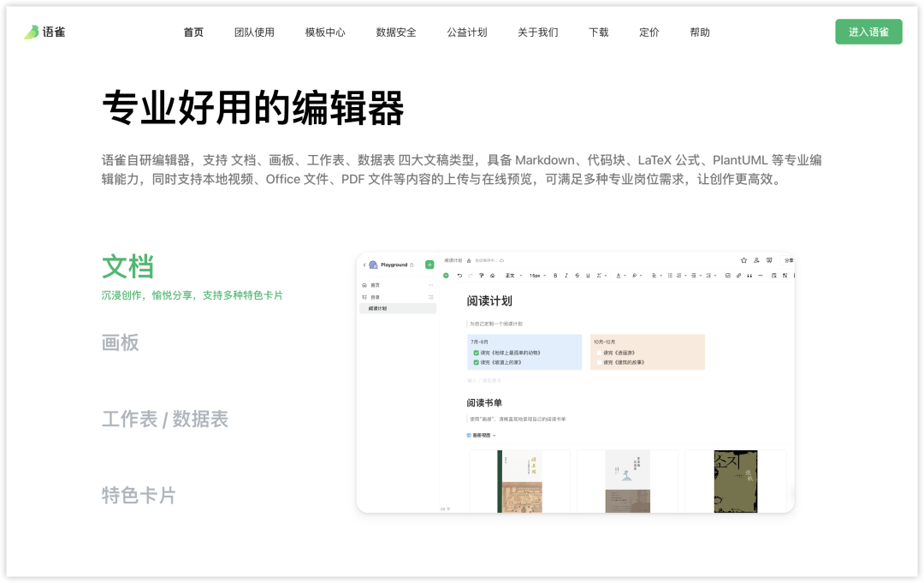Click the collaborator person icon

coord(756,260)
